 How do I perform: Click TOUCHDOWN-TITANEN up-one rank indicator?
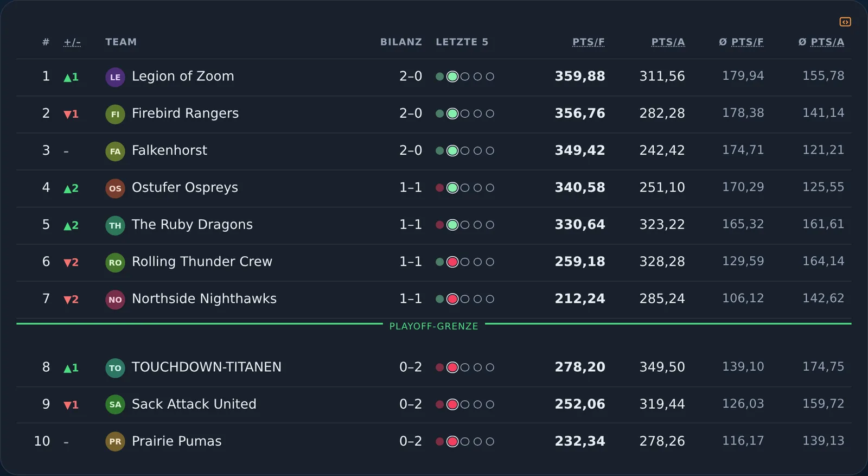click(71, 368)
